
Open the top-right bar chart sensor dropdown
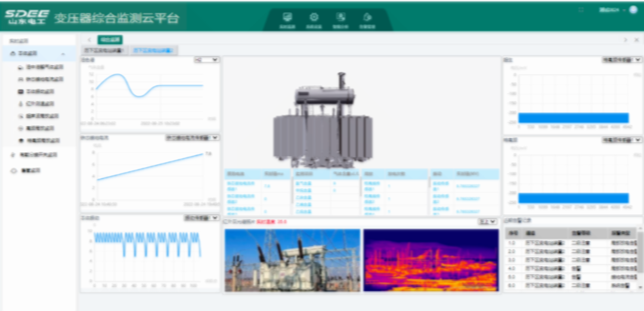pos(621,60)
